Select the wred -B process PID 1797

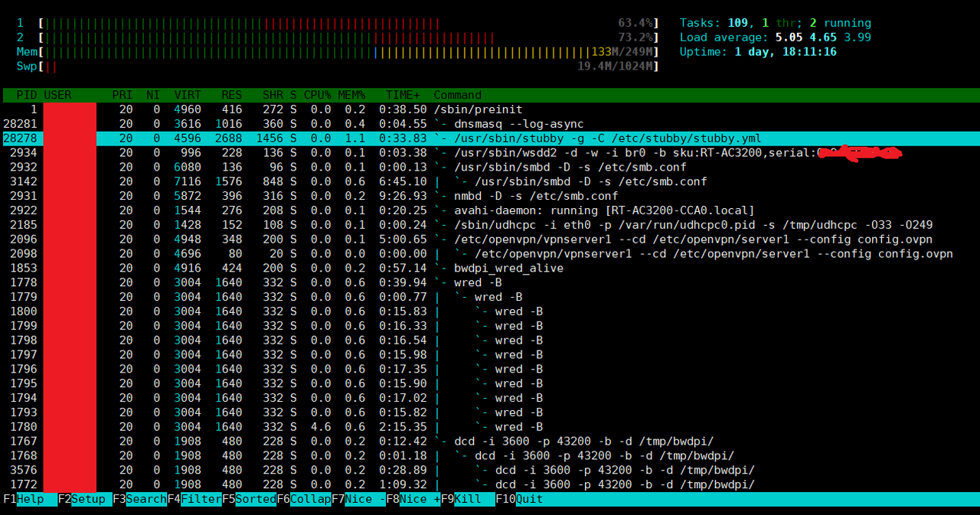coord(490,354)
